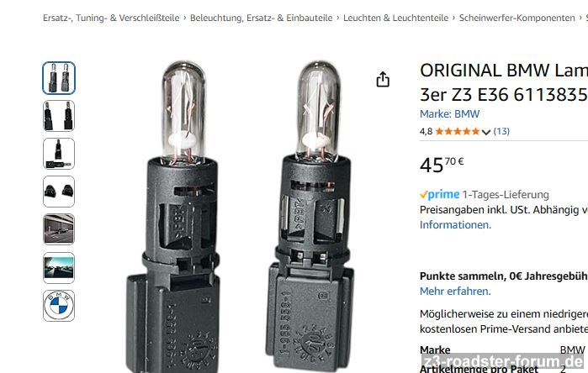The height and width of the screenshot is (373, 588).
Task: Click the five-star rating icons
Action: coord(458,131)
